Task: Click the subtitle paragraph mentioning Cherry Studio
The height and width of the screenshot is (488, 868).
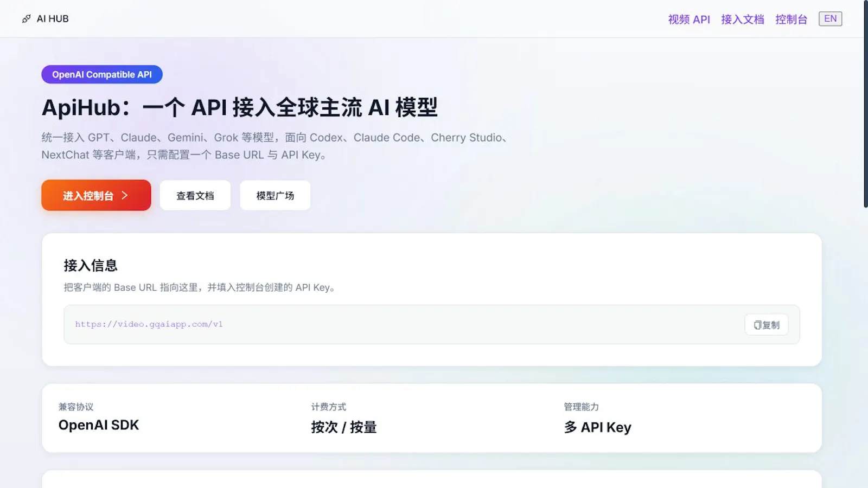Action: coord(275,146)
